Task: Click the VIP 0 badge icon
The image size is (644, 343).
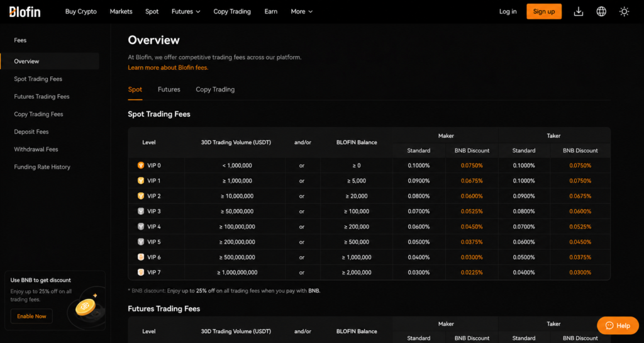Action: (141, 166)
